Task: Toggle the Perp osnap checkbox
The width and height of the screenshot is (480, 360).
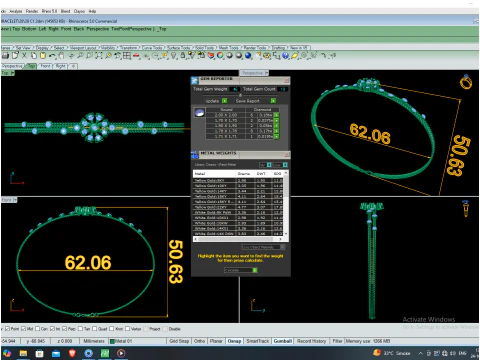Action: pyautogui.click(x=64, y=329)
